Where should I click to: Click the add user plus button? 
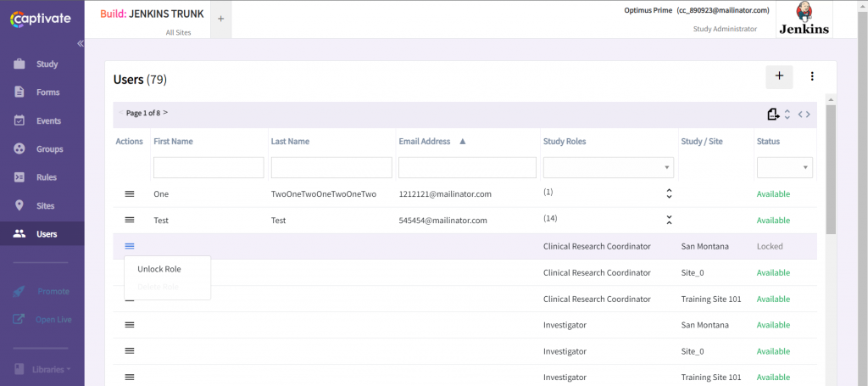pos(779,76)
